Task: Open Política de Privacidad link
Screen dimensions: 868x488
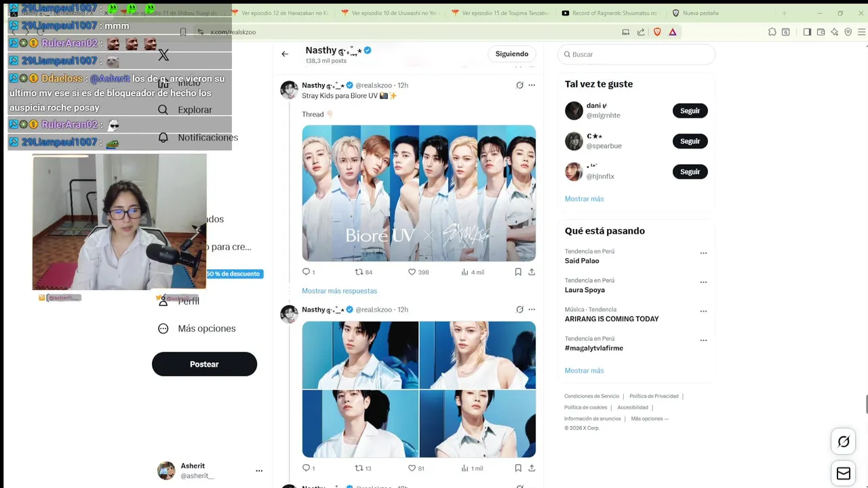Action: (654, 396)
